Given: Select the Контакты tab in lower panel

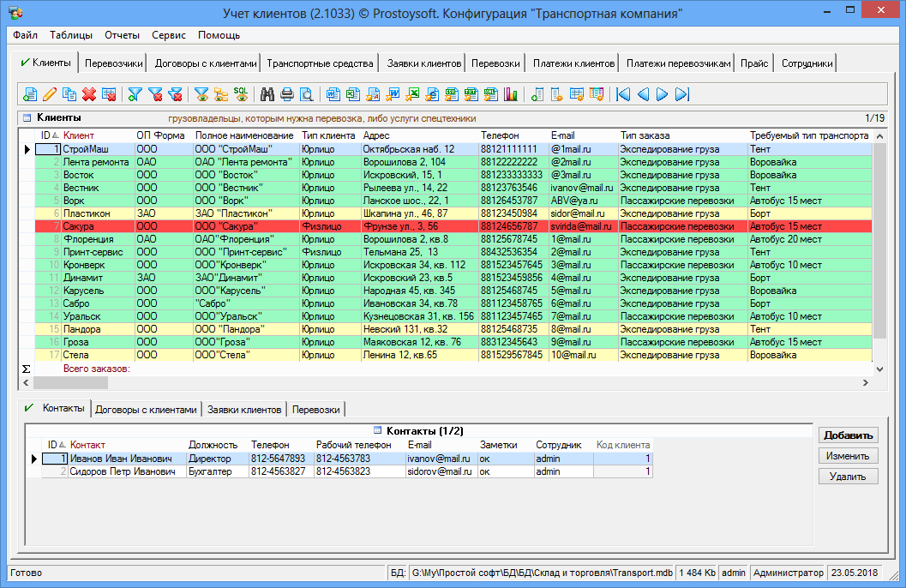Looking at the screenshot, I should pyautogui.click(x=56, y=408).
